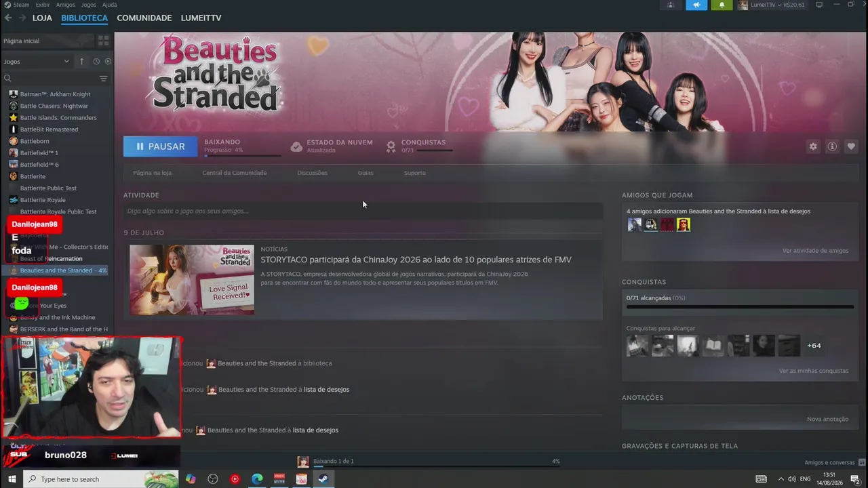Open Central da Comunidade link

coord(235,173)
